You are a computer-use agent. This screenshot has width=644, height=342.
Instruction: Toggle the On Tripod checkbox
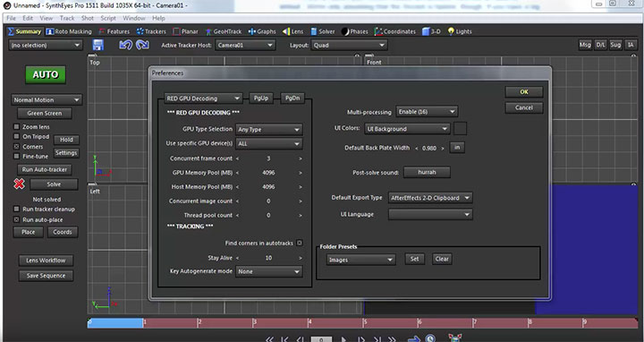[x=16, y=136]
